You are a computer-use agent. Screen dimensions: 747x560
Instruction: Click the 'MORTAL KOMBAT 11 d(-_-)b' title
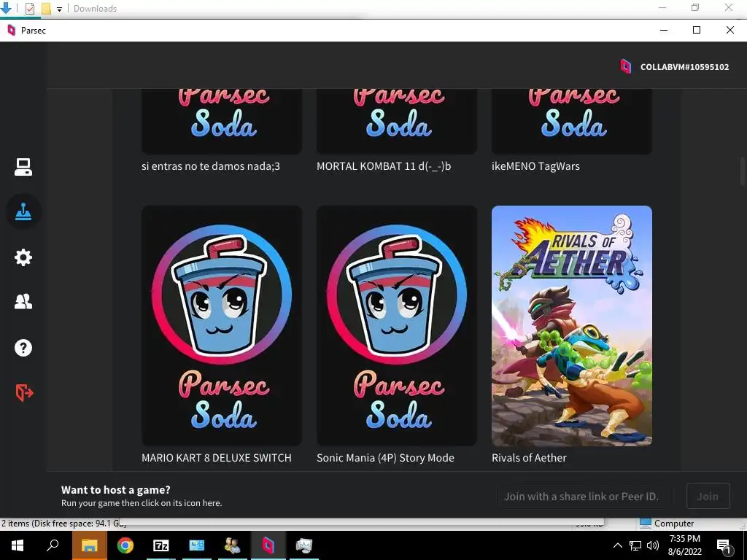coord(384,166)
